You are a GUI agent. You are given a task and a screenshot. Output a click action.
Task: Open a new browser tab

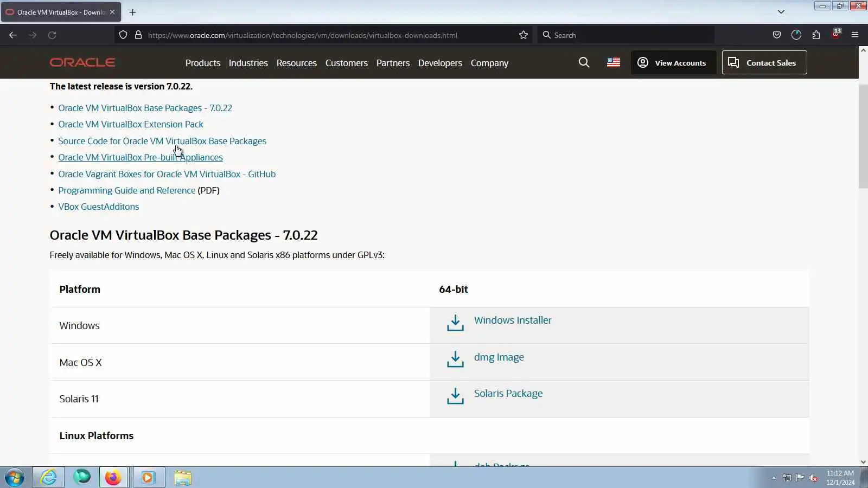[x=133, y=12]
